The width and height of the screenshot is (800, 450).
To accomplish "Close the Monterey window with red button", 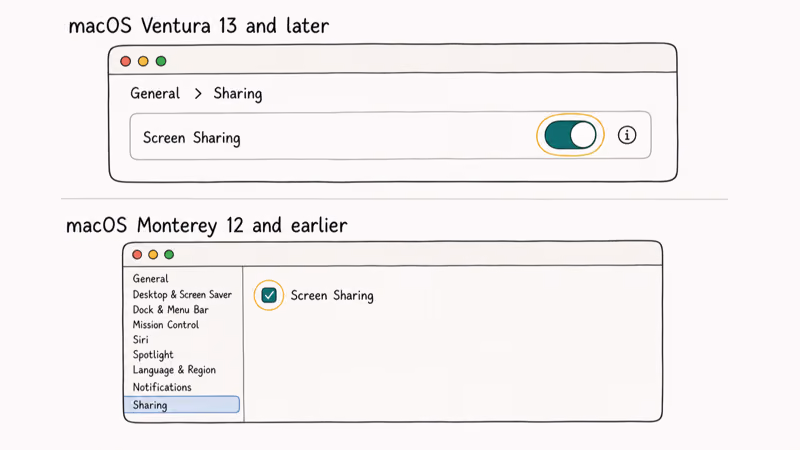I will [x=137, y=255].
